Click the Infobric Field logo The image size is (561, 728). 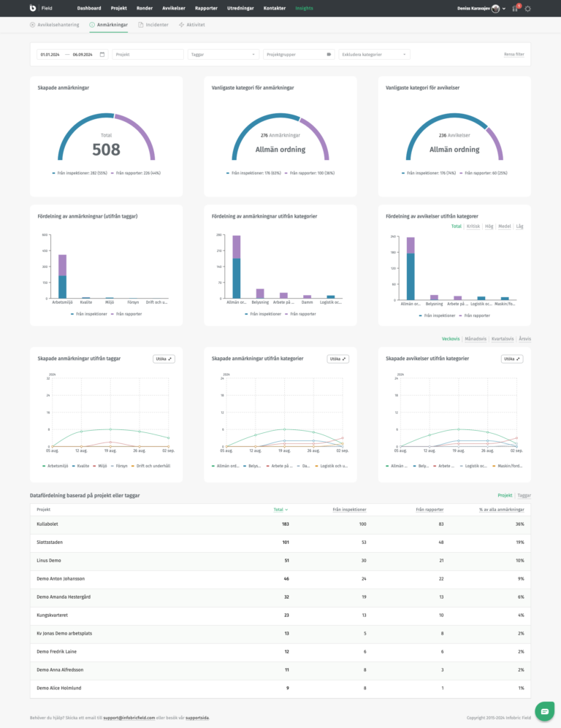[33, 8]
